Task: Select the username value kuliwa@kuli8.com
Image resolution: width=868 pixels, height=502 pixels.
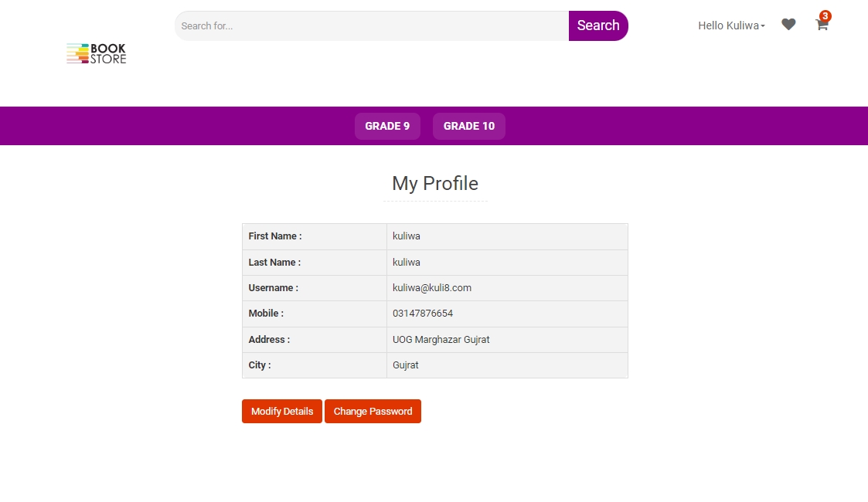Action: tap(432, 288)
